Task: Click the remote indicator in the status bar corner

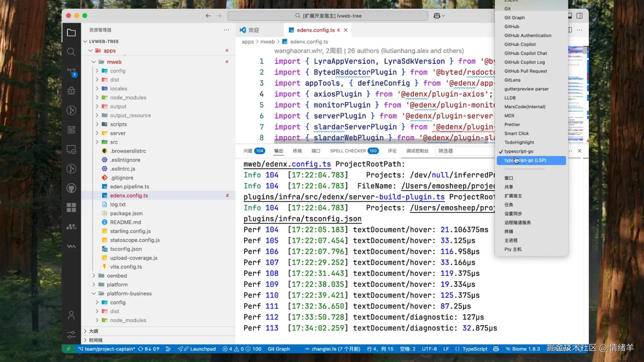Action: click(68, 349)
